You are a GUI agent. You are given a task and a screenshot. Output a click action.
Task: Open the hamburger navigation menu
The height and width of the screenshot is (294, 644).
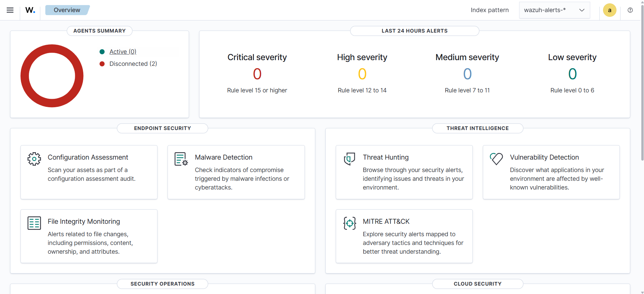coord(10,10)
